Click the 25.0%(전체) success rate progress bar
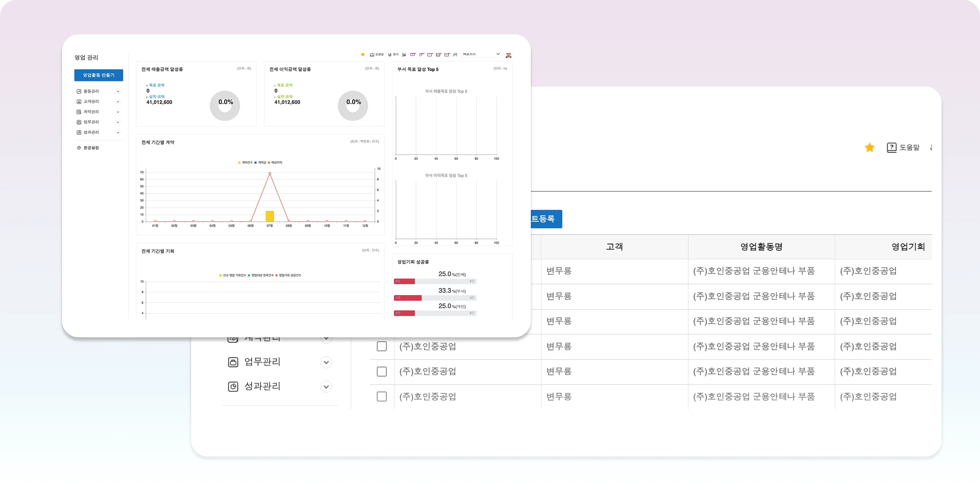The image size is (980, 490). click(x=435, y=281)
